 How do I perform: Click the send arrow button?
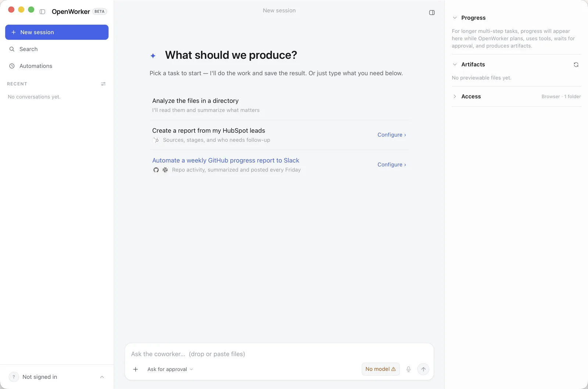(x=423, y=369)
